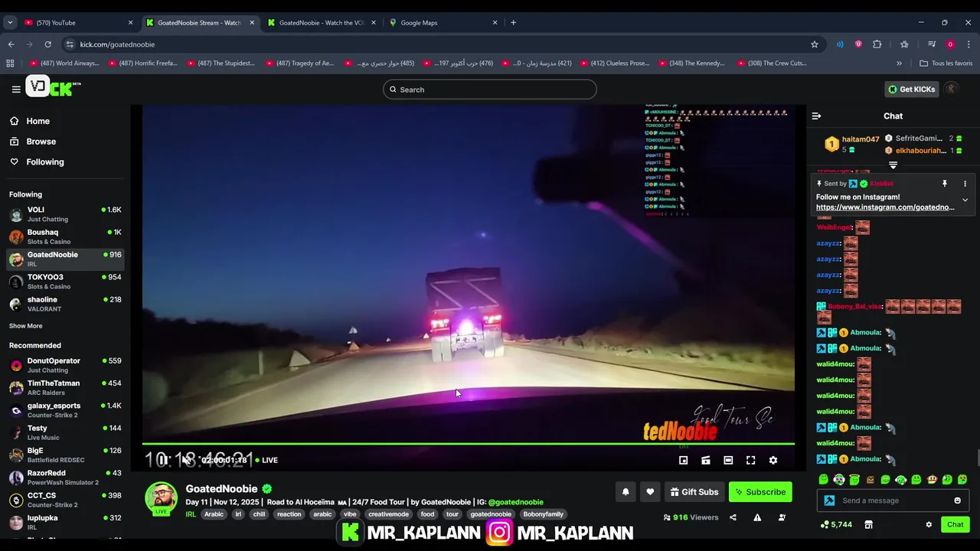Open the user icon beside report

pos(782,517)
